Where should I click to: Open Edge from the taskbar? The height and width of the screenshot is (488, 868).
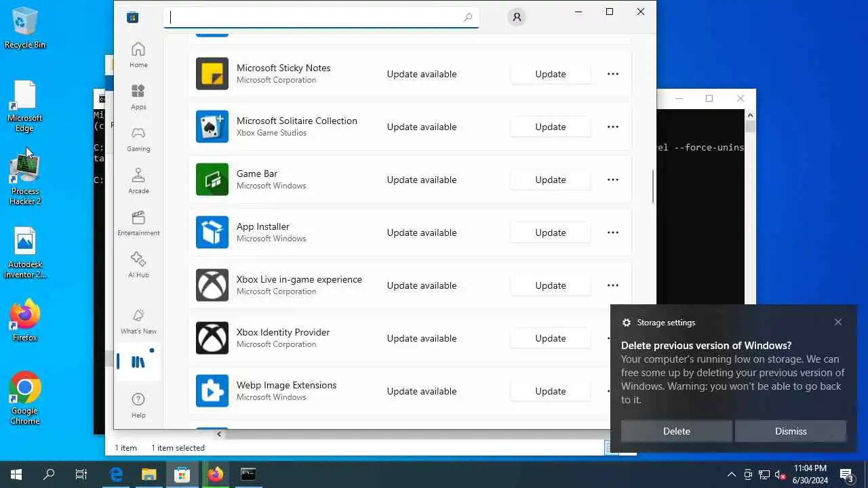pos(117,474)
